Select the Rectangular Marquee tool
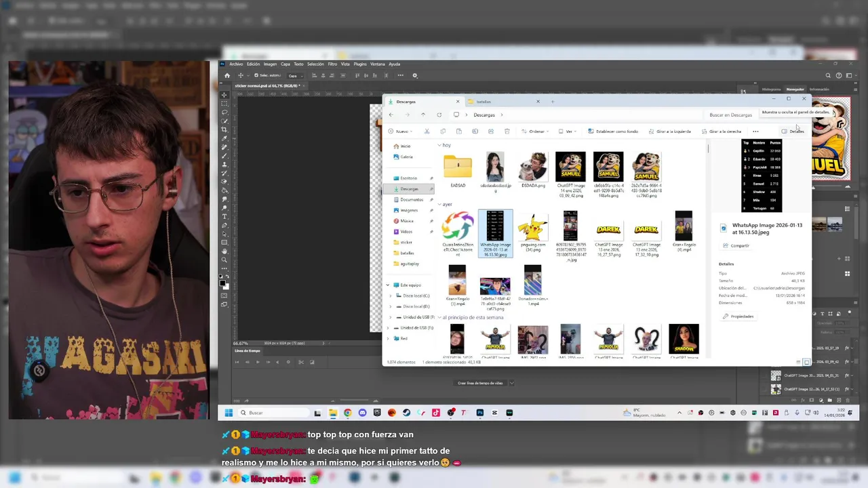The image size is (868, 488). 224,104
